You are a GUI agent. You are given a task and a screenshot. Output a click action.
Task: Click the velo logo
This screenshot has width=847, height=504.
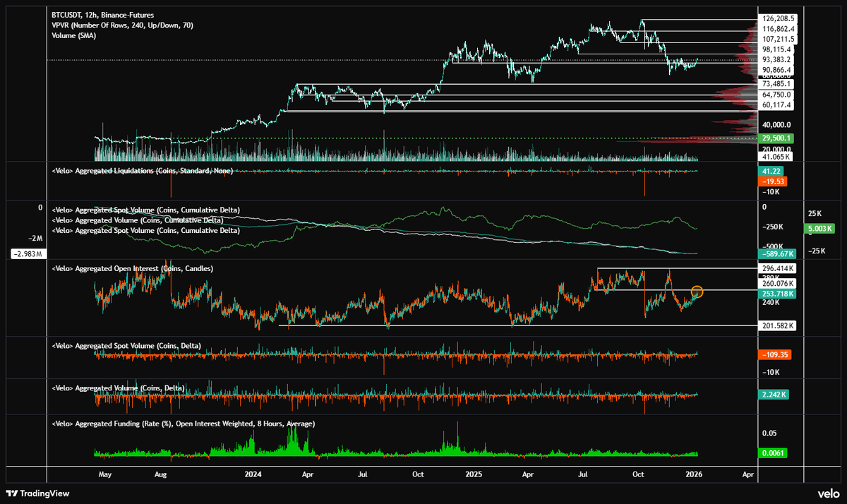tap(828, 493)
